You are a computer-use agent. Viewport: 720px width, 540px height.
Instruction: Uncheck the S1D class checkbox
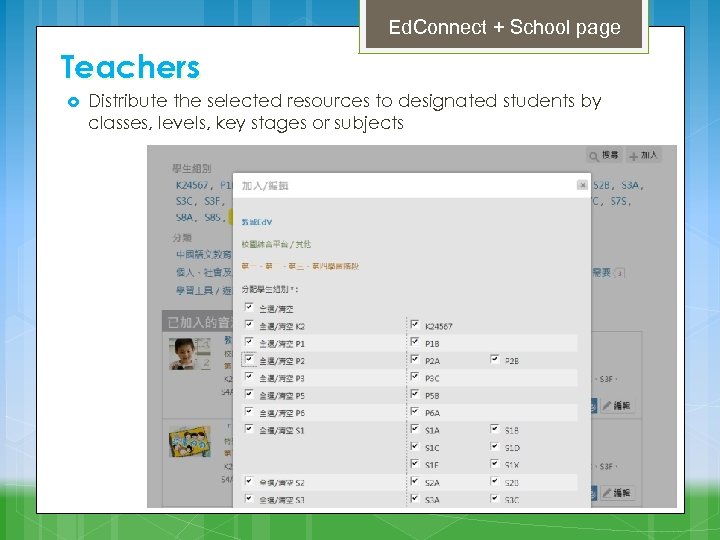(x=495, y=446)
